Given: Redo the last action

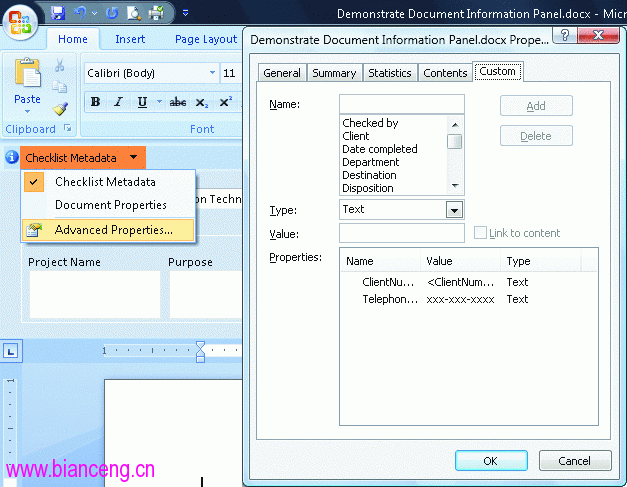Looking at the screenshot, I should [x=112, y=13].
